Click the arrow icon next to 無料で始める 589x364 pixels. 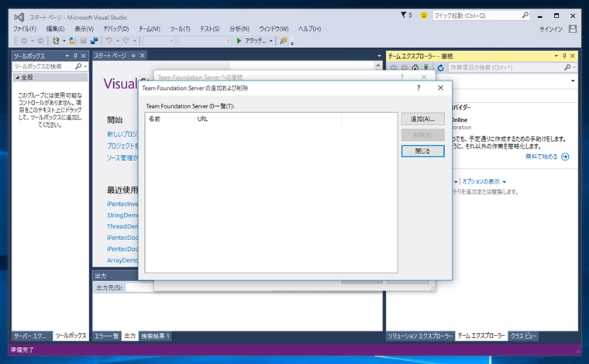[x=565, y=157]
